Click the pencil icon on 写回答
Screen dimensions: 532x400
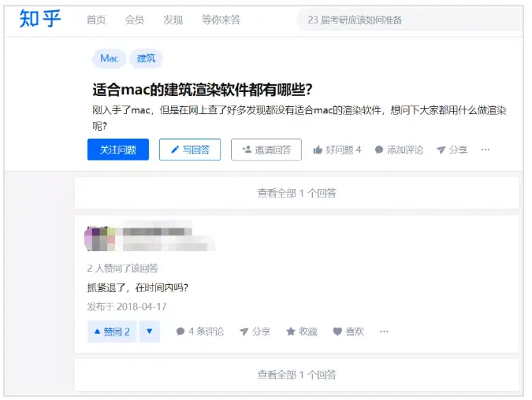175,150
